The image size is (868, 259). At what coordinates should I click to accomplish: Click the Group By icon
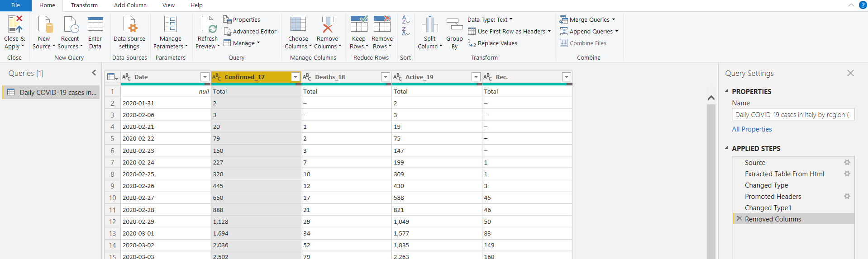click(454, 24)
